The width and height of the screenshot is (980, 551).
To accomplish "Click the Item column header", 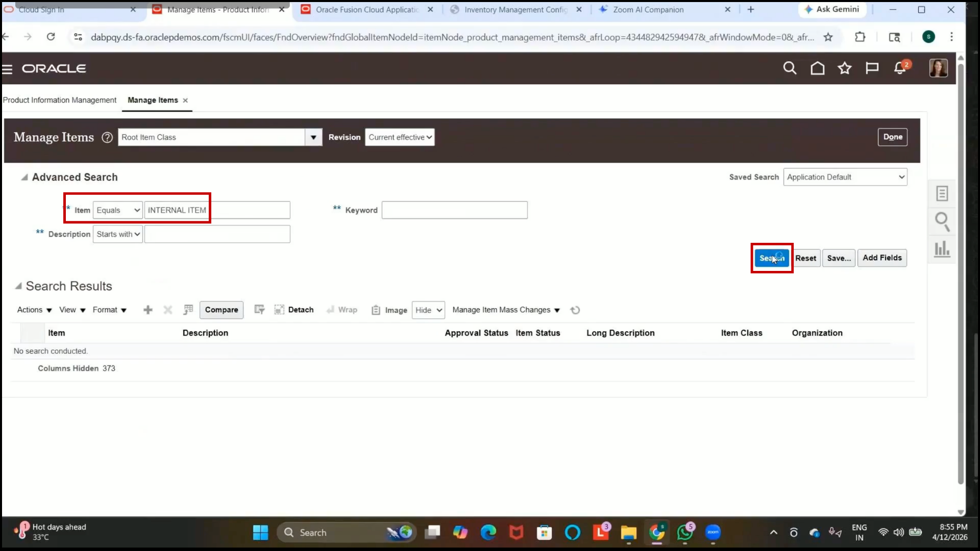I will click(x=56, y=333).
